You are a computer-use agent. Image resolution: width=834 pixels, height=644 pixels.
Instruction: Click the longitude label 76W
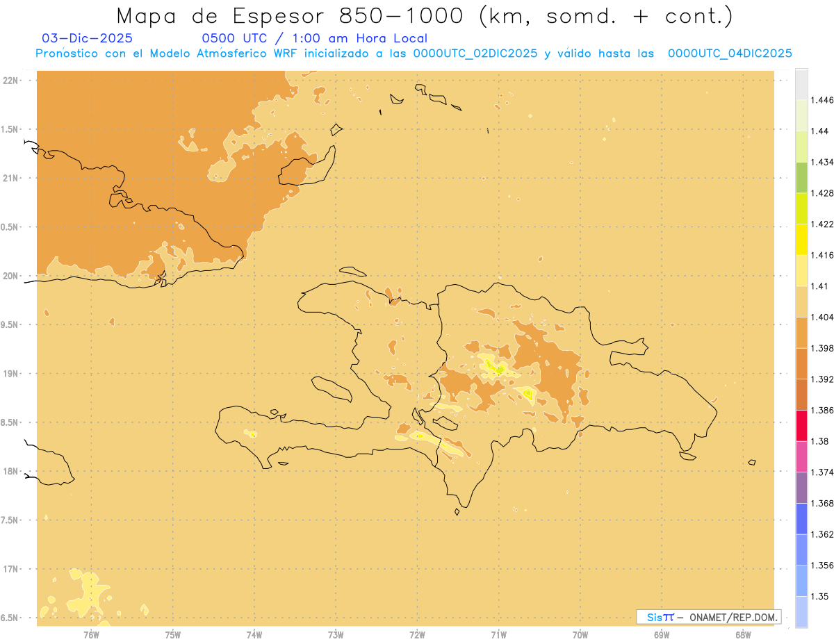pyautogui.click(x=91, y=634)
